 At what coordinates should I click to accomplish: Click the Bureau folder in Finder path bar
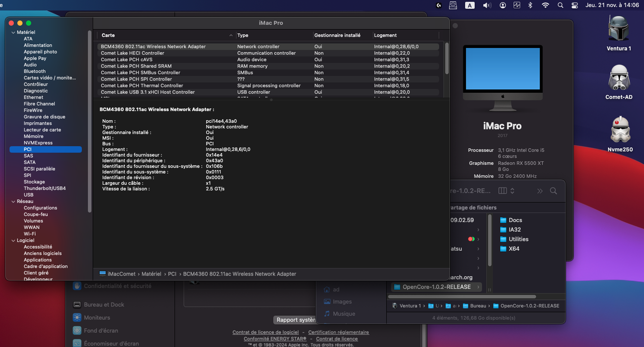click(474, 306)
